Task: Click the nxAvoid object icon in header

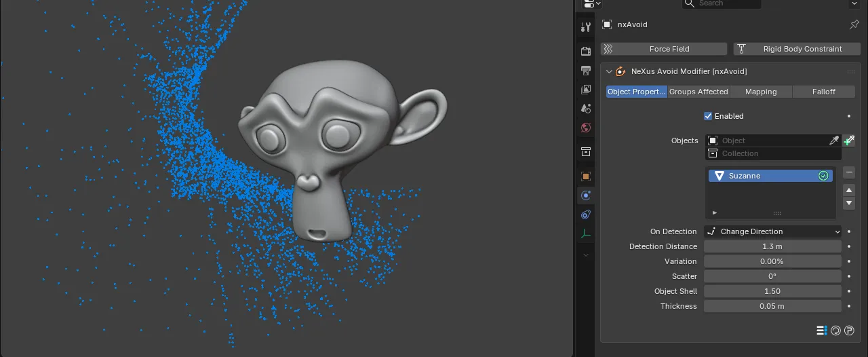Action: point(607,24)
